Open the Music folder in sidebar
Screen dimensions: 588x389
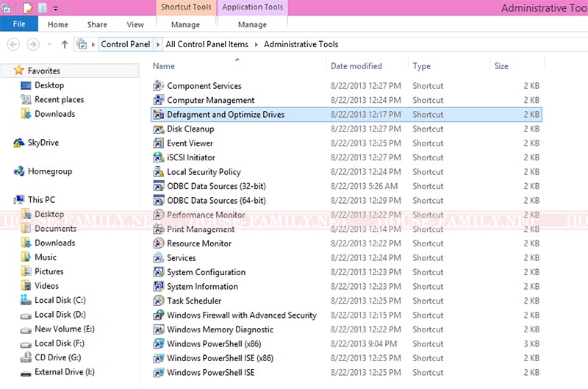click(46, 257)
